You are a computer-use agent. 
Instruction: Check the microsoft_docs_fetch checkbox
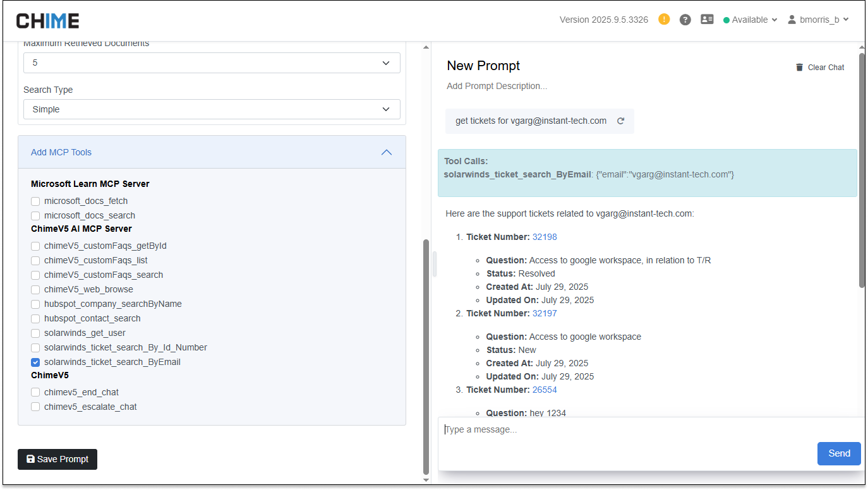(x=35, y=201)
